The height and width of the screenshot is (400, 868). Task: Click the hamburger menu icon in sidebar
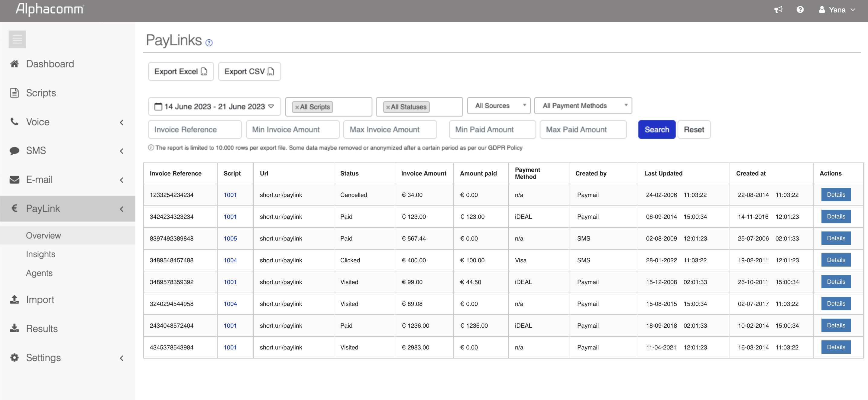tap(17, 39)
